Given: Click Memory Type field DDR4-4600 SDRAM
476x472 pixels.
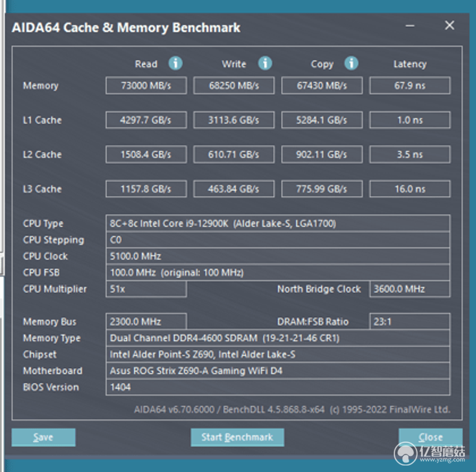Looking at the screenshot, I should pyautogui.click(x=278, y=338).
